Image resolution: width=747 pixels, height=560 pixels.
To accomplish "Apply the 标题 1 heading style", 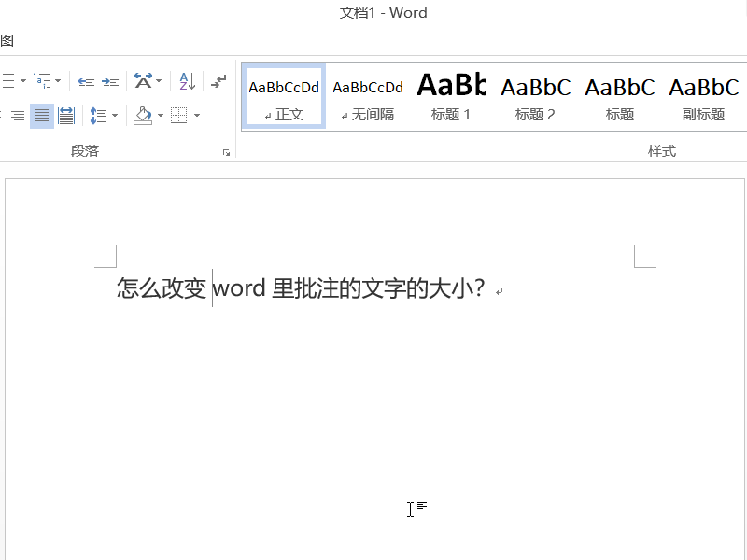I will [x=451, y=97].
